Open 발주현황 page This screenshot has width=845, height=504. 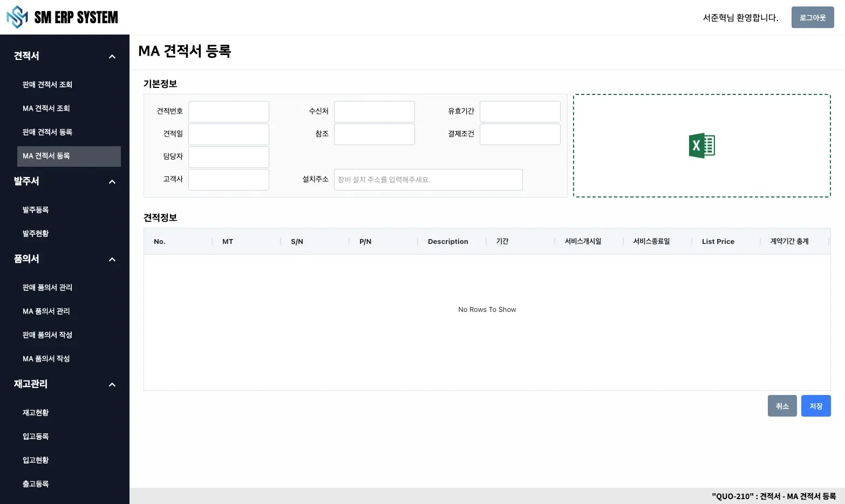tap(69, 234)
